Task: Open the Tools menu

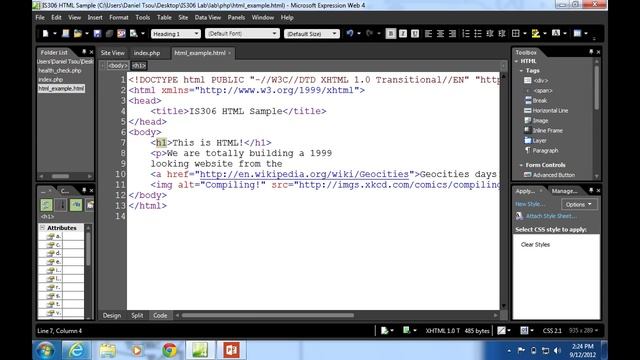Action: click(x=142, y=18)
